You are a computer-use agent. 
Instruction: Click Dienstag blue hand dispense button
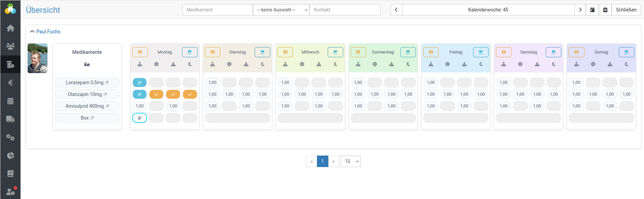coord(262,52)
